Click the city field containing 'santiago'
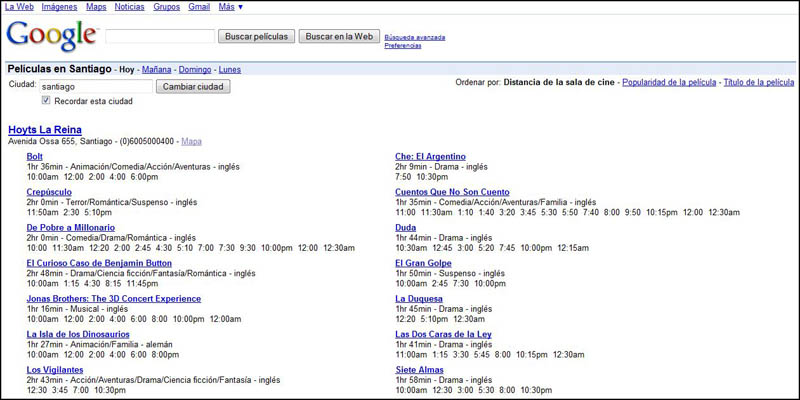This screenshot has height=400, width=800. click(x=96, y=86)
